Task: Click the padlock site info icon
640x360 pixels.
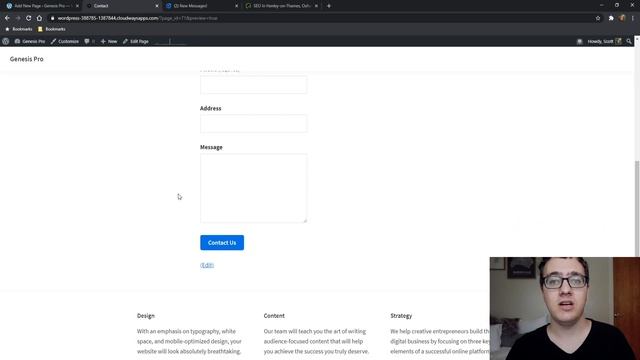Action: tap(52, 18)
